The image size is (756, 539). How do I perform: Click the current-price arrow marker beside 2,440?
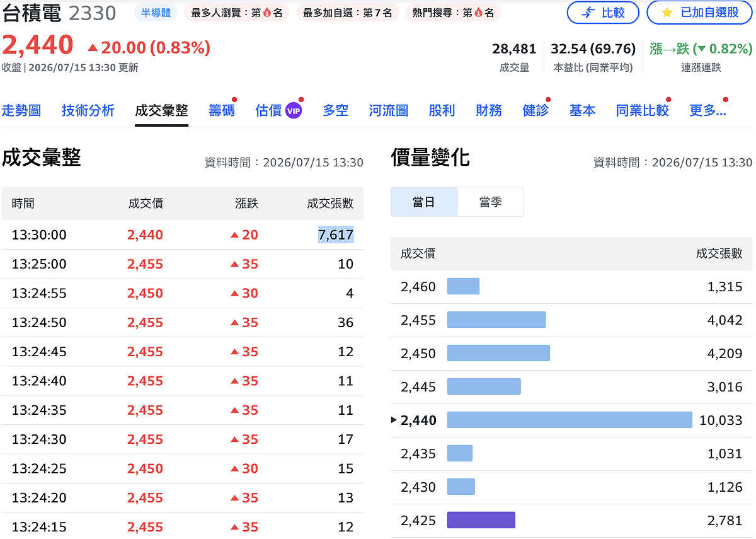point(394,420)
